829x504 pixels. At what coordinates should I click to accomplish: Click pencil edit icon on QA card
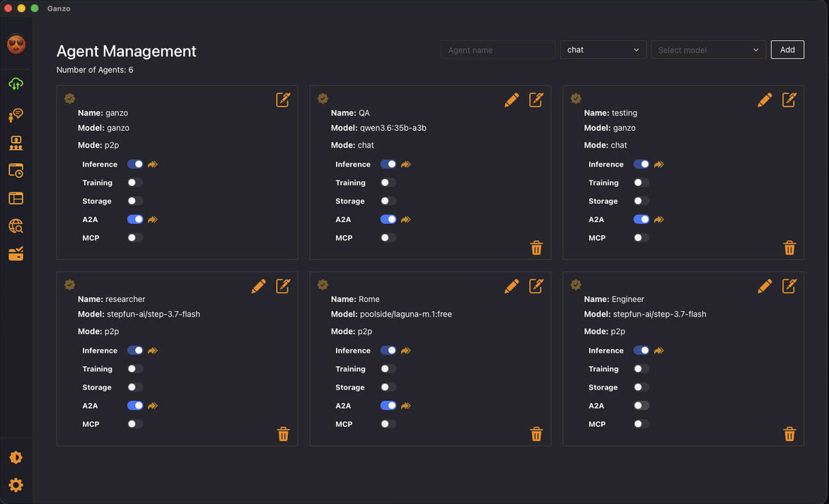tap(512, 100)
